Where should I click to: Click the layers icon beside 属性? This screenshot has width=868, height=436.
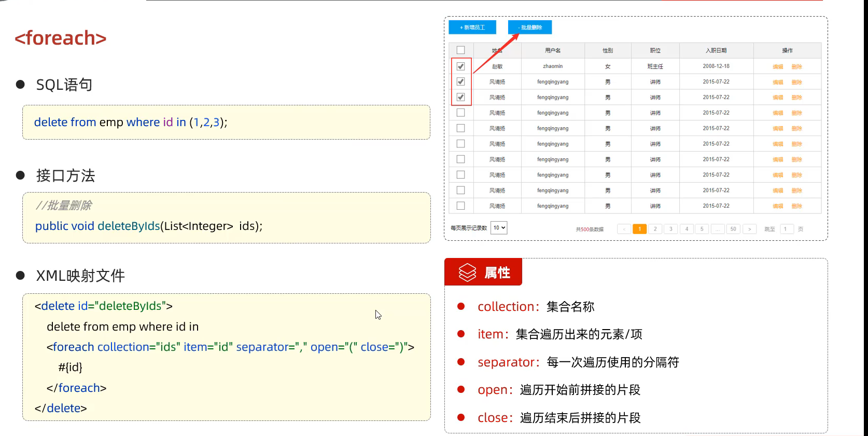coord(467,272)
